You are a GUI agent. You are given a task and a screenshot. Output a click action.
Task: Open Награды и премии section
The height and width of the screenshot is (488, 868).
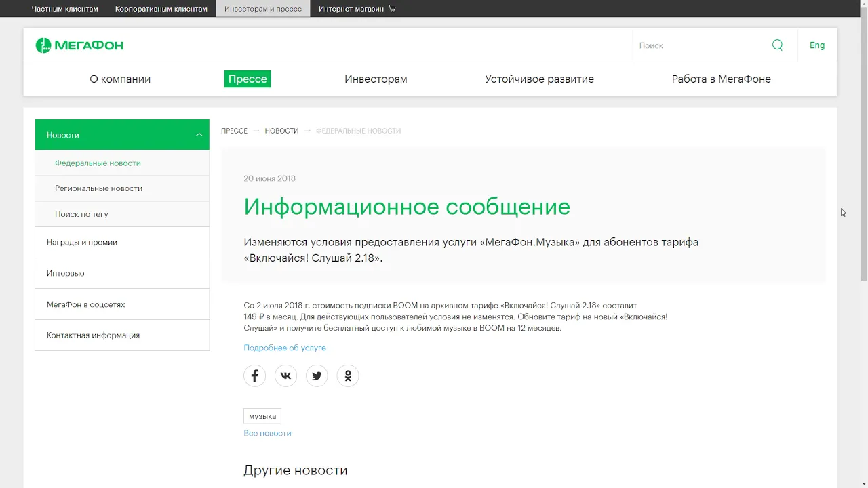click(122, 242)
